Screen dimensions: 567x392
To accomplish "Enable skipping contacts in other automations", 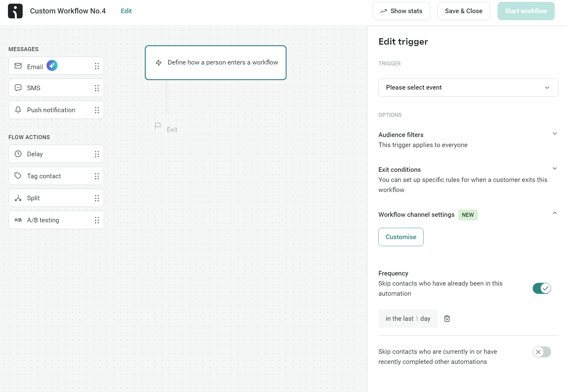I will point(542,352).
